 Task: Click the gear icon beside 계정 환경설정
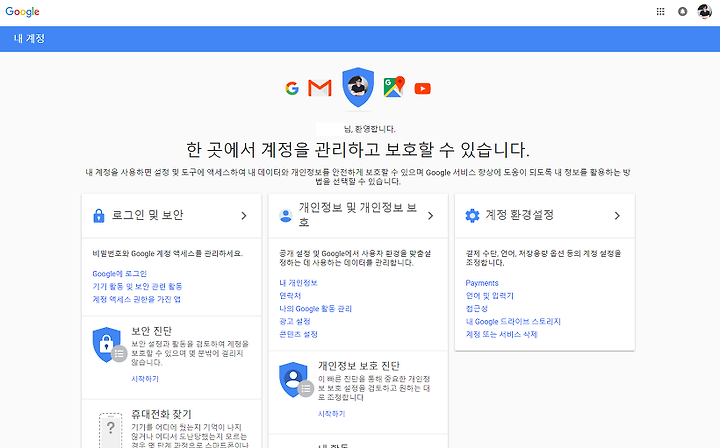pyautogui.click(x=472, y=215)
